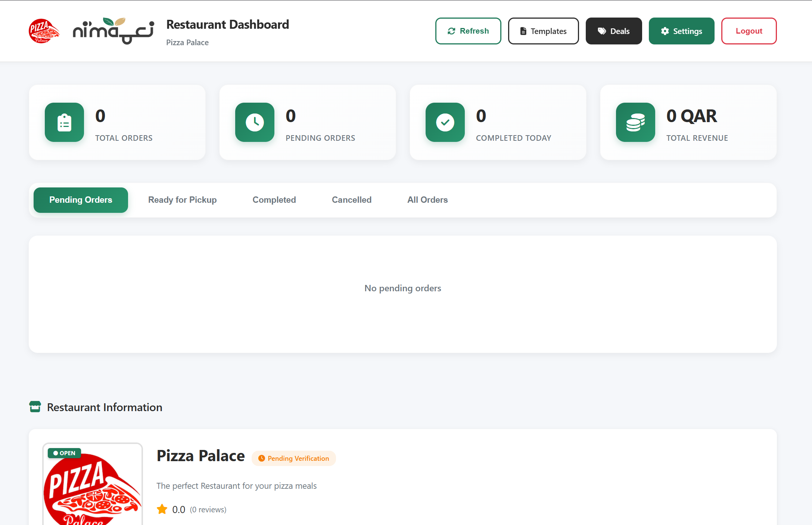The image size is (812, 525).
Task: Click the clock Pending Orders icon
Action: point(255,122)
